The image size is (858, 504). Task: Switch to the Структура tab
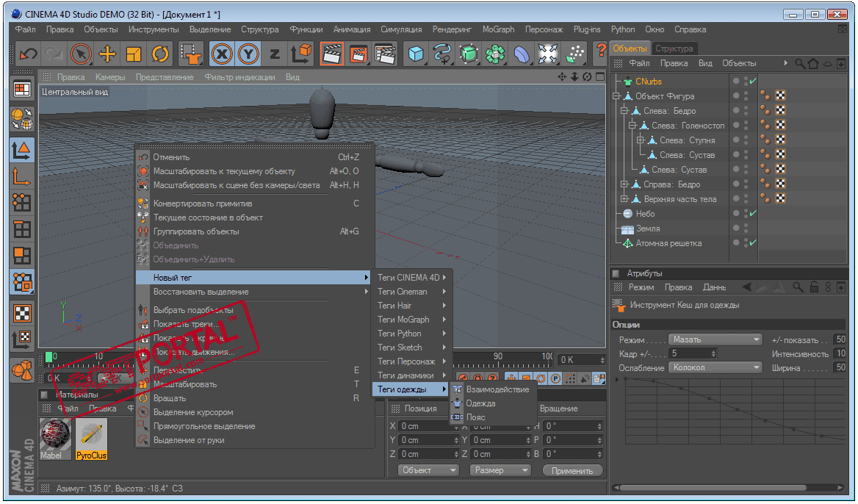[674, 48]
